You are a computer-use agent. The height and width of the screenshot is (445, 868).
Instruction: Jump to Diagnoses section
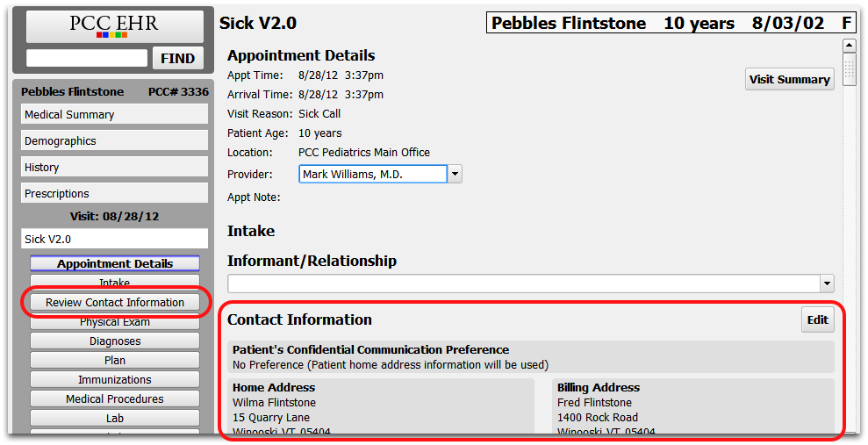115,341
